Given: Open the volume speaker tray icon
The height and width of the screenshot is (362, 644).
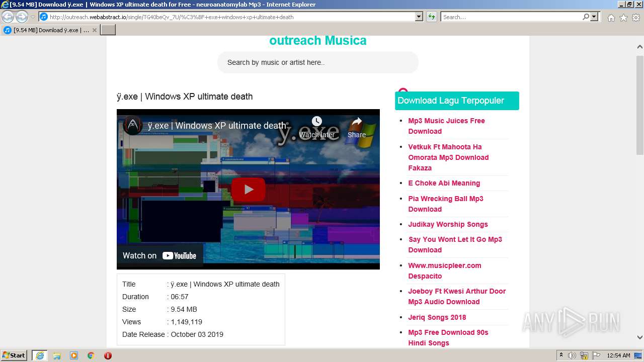Looking at the screenshot, I should point(572,355).
